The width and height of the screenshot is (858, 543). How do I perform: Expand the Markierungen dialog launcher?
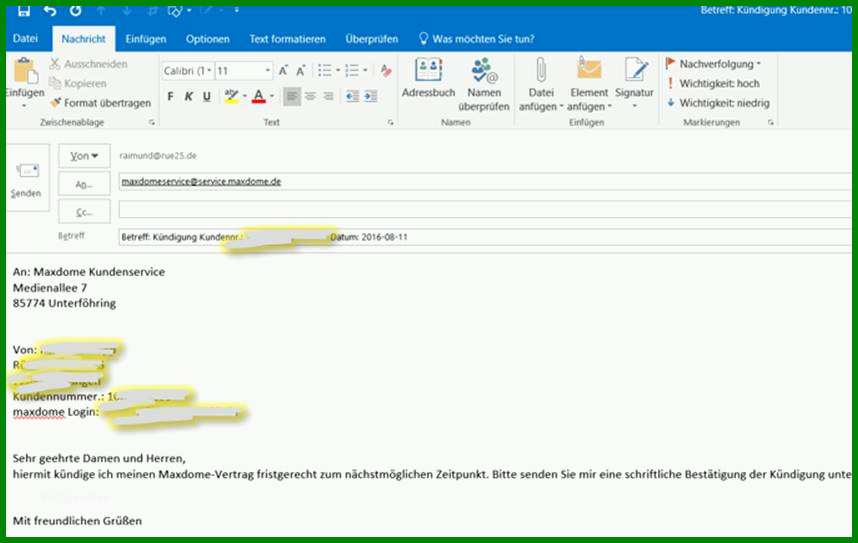pos(770,123)
